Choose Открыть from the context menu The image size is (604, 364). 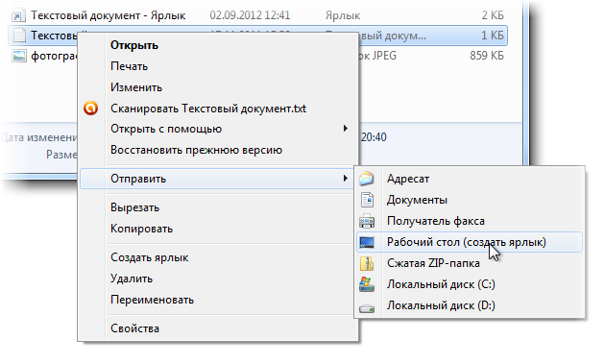point(218,45)
